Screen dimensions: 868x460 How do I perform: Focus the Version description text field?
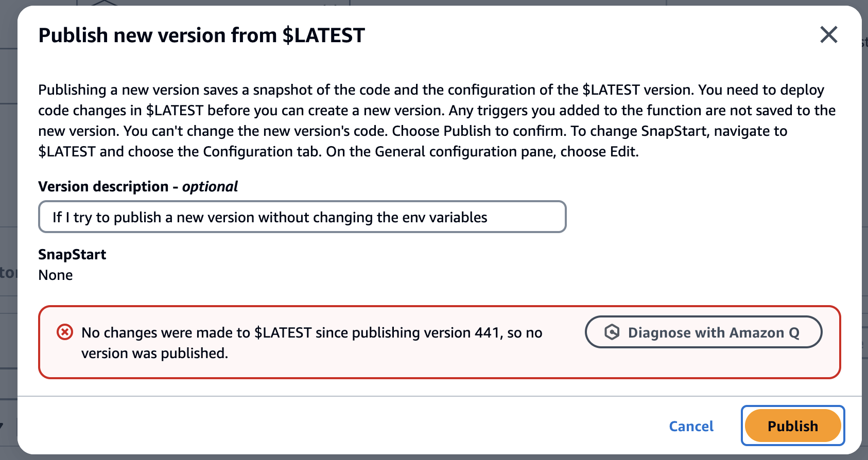[302, 217]
